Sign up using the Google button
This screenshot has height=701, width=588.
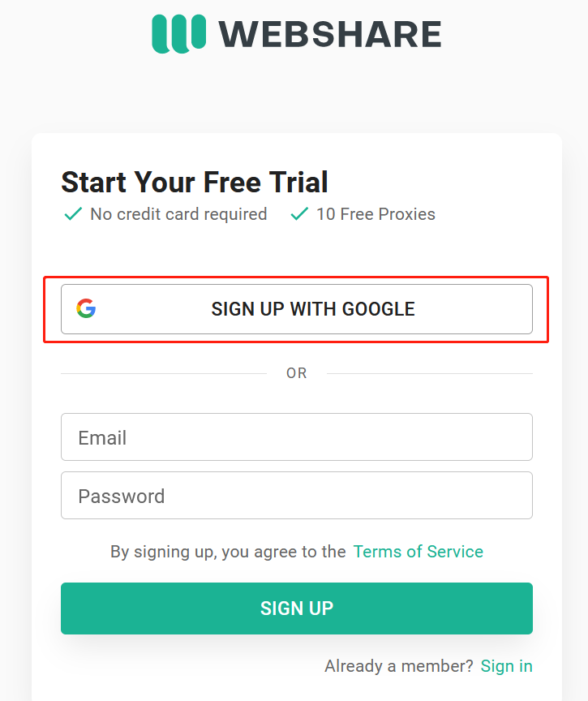pos(297,309)
